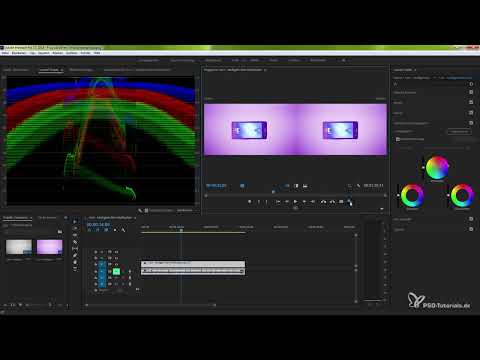This screenshot has height=360, width=480.
Task: Toggle the green highlighted audio track button
Action: point(116,272)
